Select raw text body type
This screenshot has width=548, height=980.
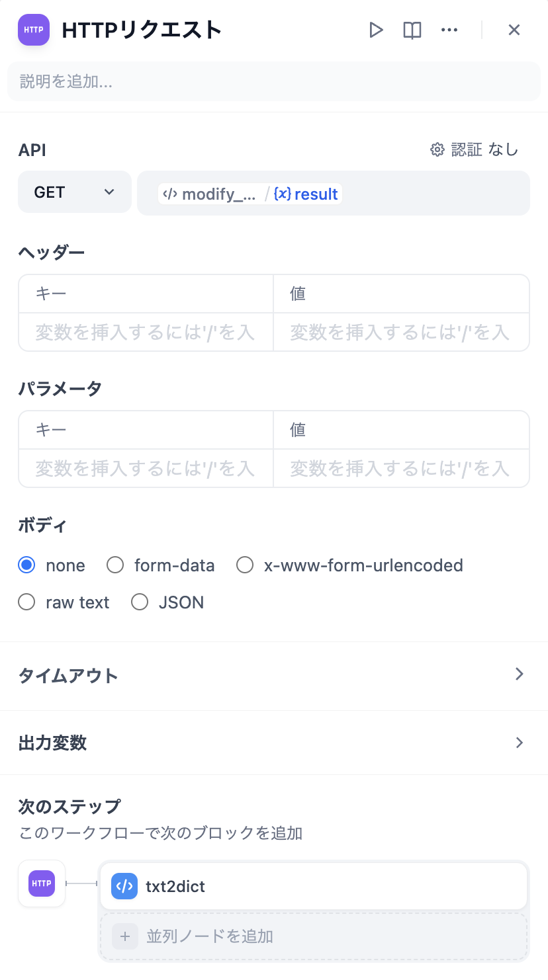(x=26, y=602)
